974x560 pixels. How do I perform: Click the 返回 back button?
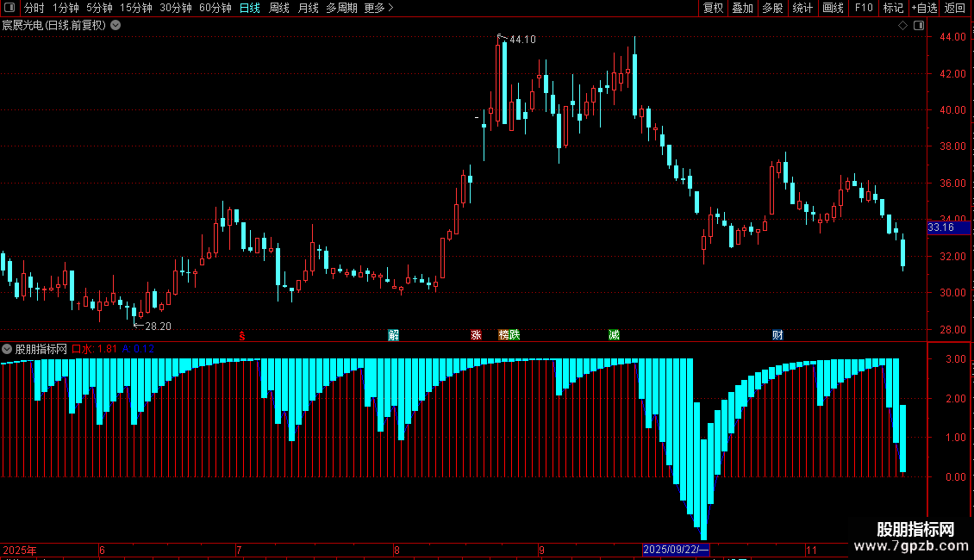pyautogui.click(x=955, y=8)
